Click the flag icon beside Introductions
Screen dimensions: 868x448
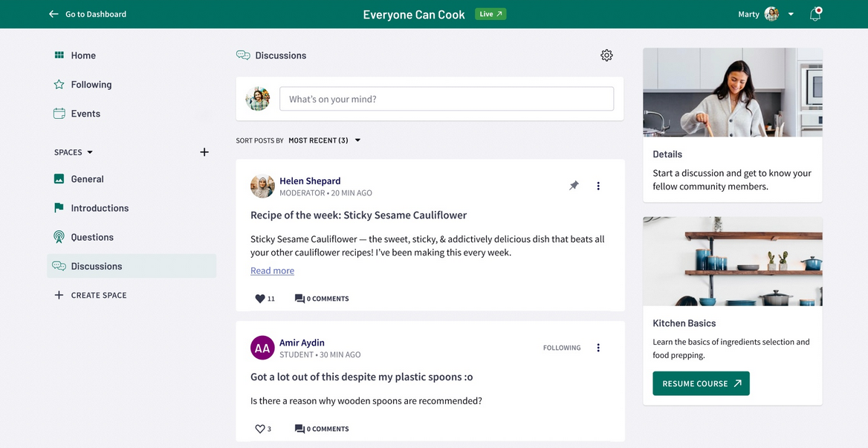[x=59, y=207]
